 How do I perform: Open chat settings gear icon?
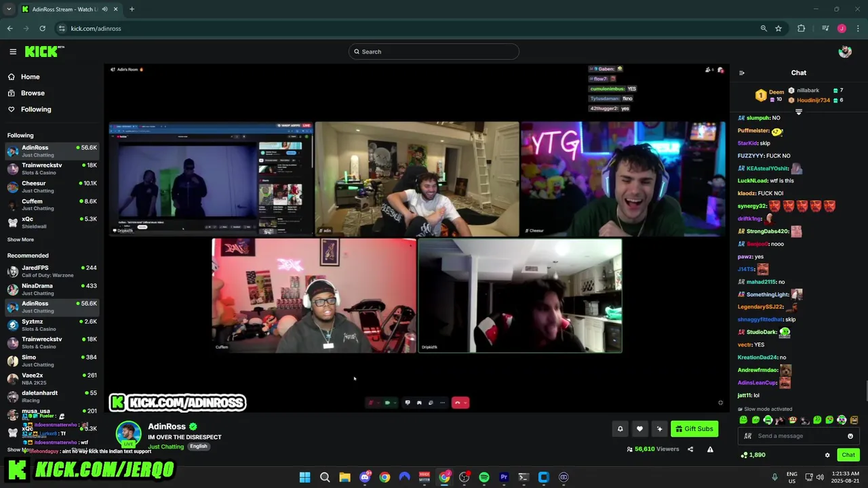coord(827,455)
